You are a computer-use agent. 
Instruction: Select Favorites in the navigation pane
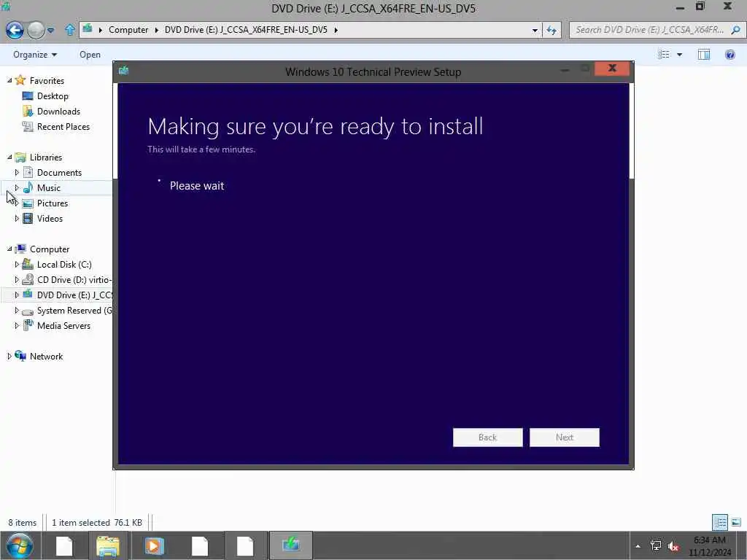[x=47, y=80]
